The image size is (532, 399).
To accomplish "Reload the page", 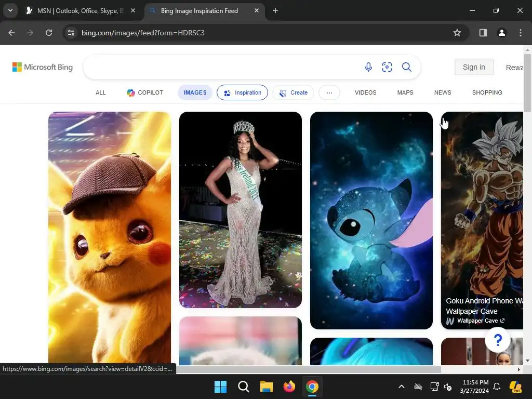I will pyautogui.click(x=49, y=33).
